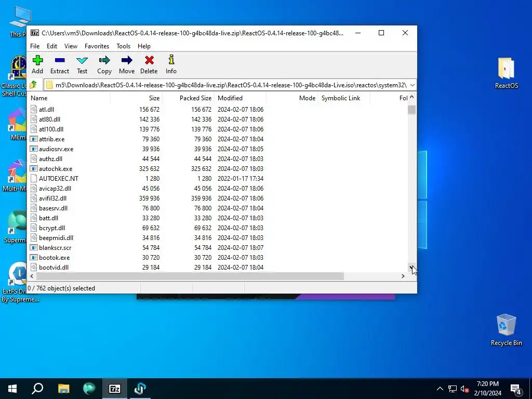Click the red Delete icon
The height and width of the screenshot is (399, 532).
click(149, 60)
